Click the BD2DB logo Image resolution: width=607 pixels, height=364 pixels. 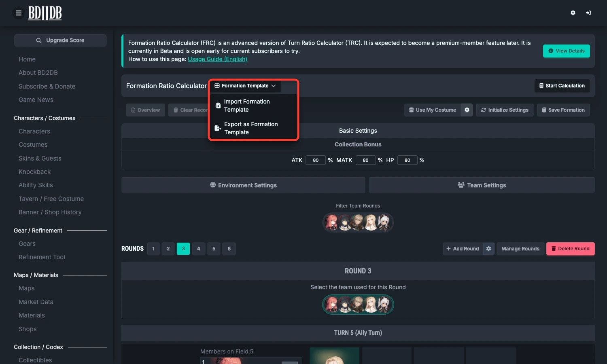tap(45, 13)
